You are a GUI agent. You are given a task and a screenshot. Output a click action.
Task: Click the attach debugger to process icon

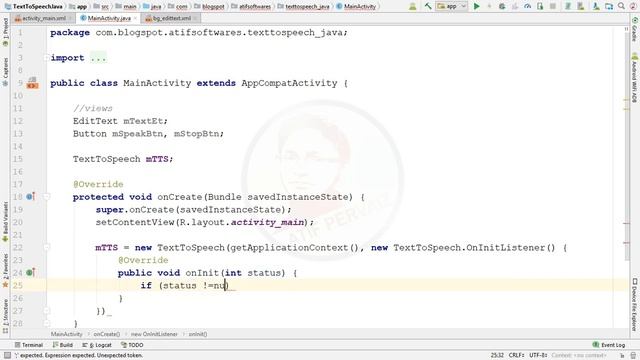[540, 6]
